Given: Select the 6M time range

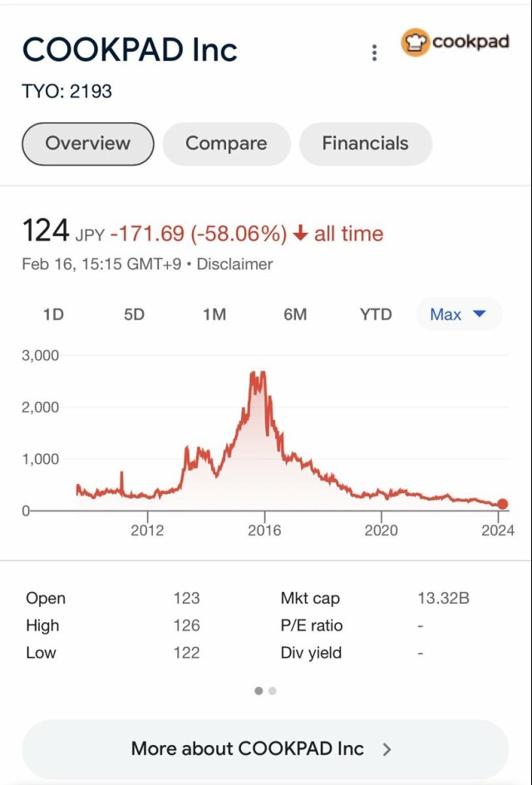Looking at the screenshot, I should point(295,314).
